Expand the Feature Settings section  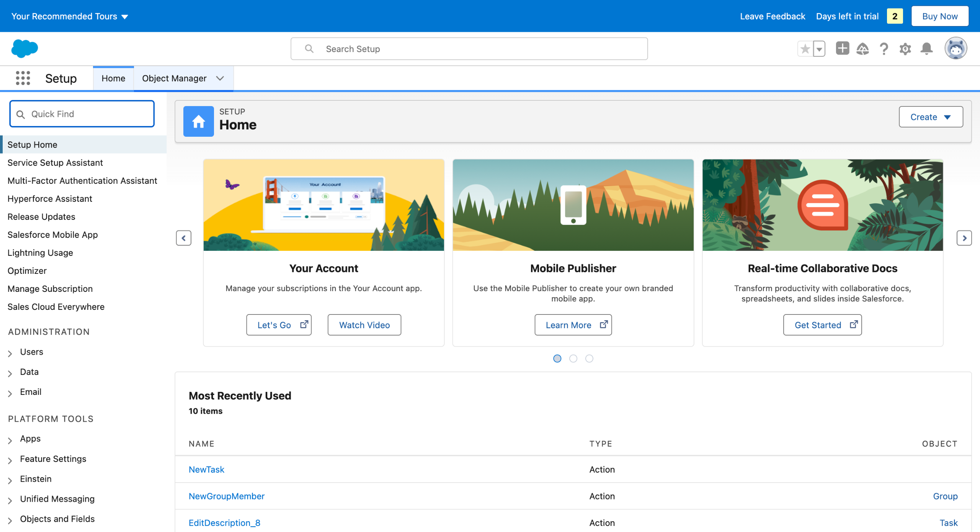pos(10,460)
